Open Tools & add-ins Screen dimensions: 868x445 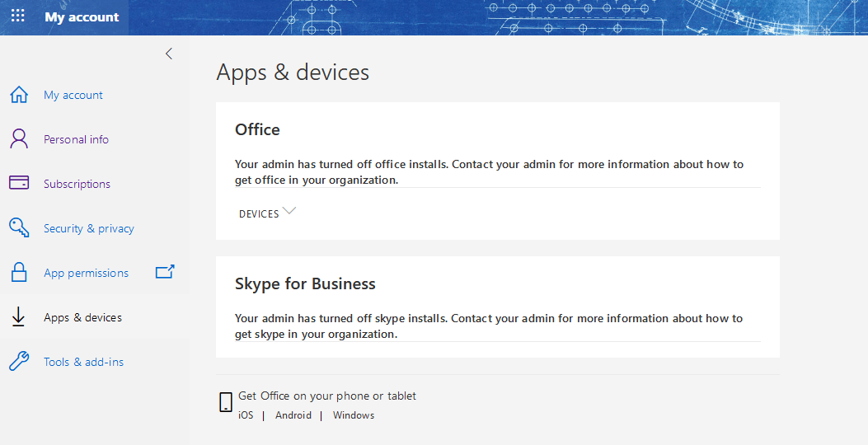point(83,362)
